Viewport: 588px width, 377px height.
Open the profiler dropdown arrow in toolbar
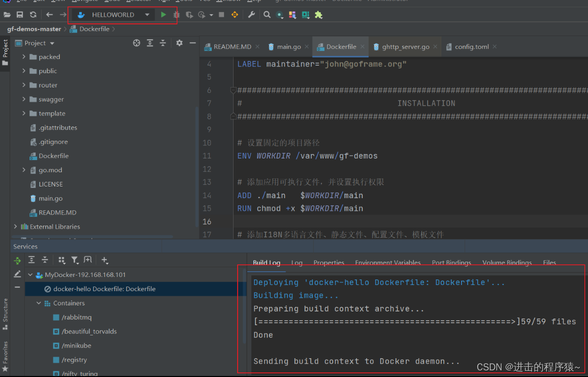tap(211, 15)
